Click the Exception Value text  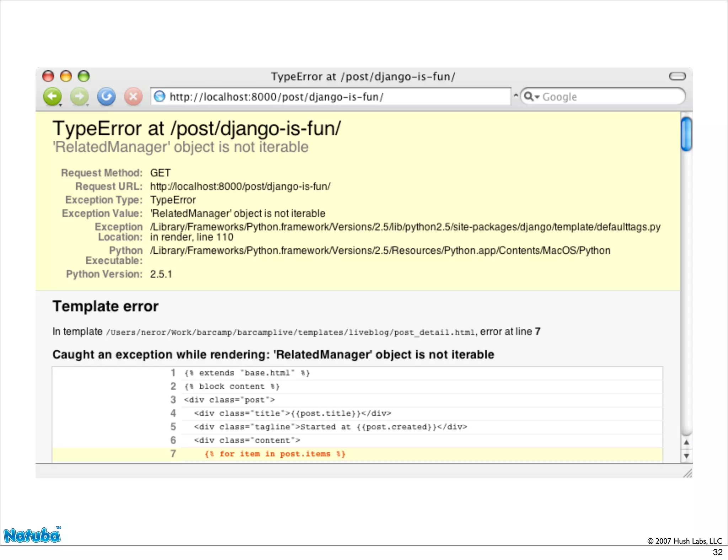coord(237,213)
